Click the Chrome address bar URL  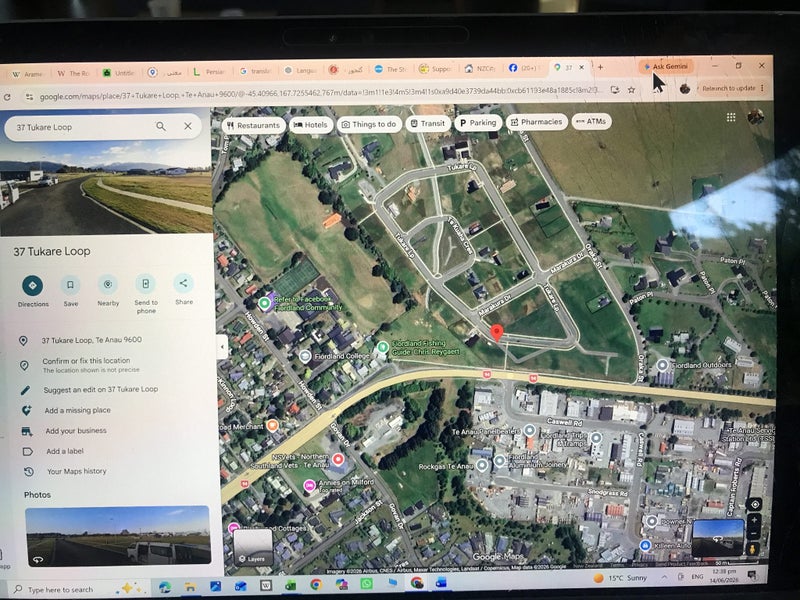[x=320, y=93]
